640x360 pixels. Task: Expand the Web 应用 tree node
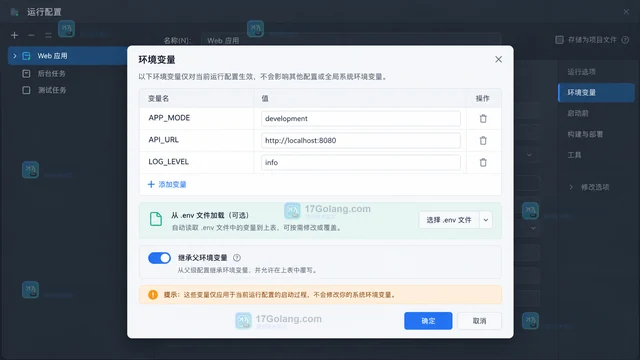coord(15,56)
